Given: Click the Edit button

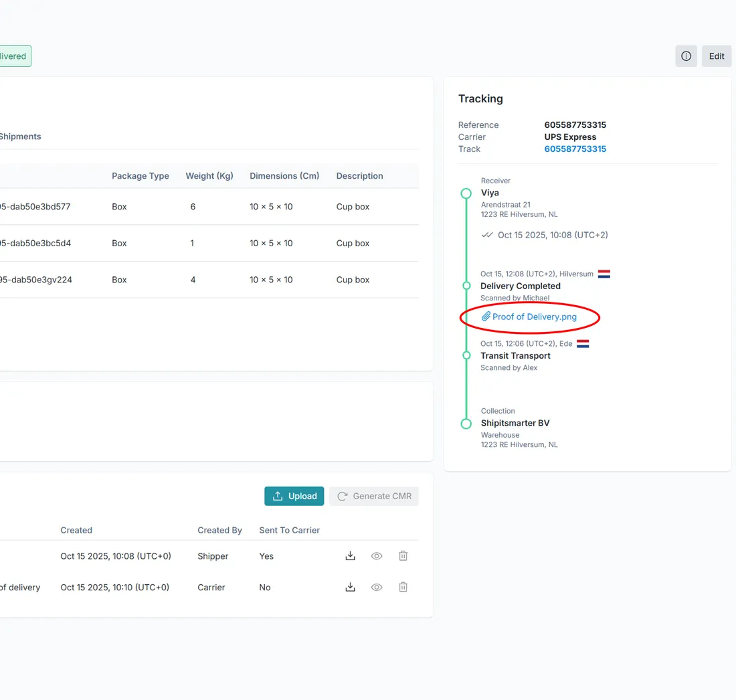Looking at the screenshot, I should coord(717,56).
